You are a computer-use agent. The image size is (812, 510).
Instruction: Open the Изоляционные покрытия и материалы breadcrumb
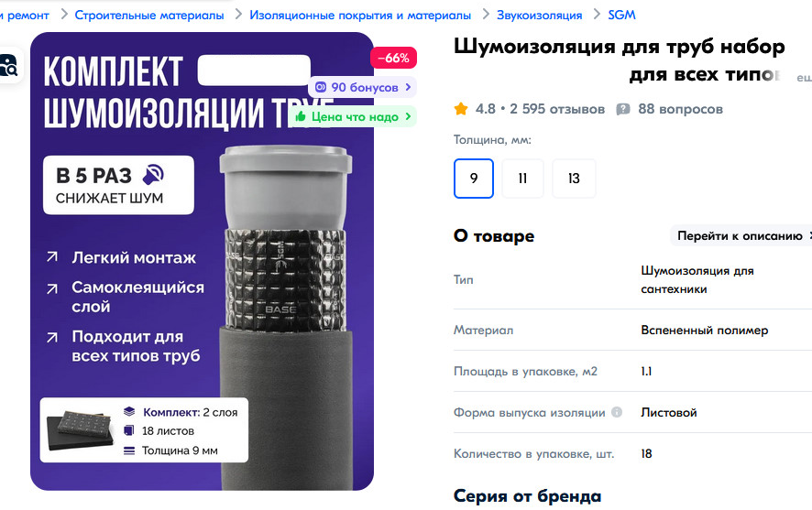click(360, 16)
